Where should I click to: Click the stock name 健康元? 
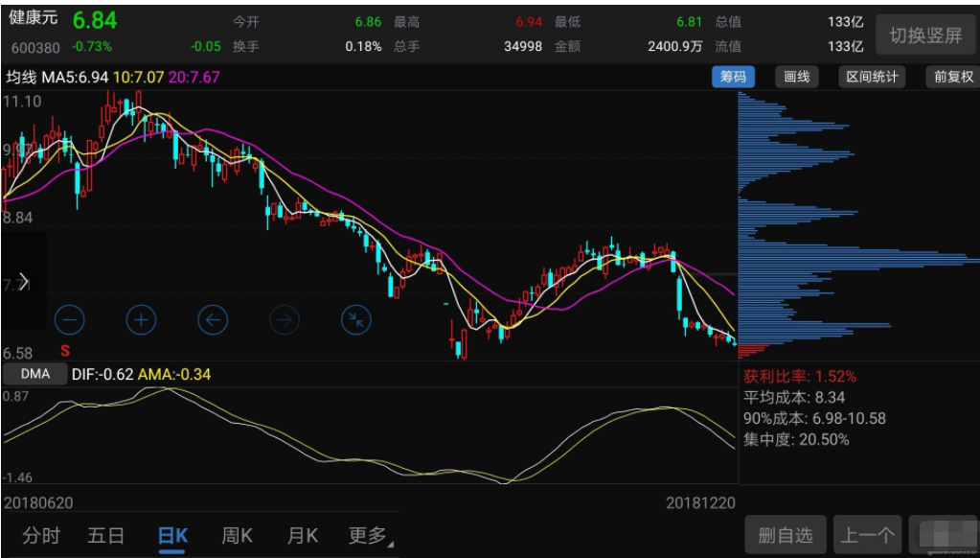[34, 17]
